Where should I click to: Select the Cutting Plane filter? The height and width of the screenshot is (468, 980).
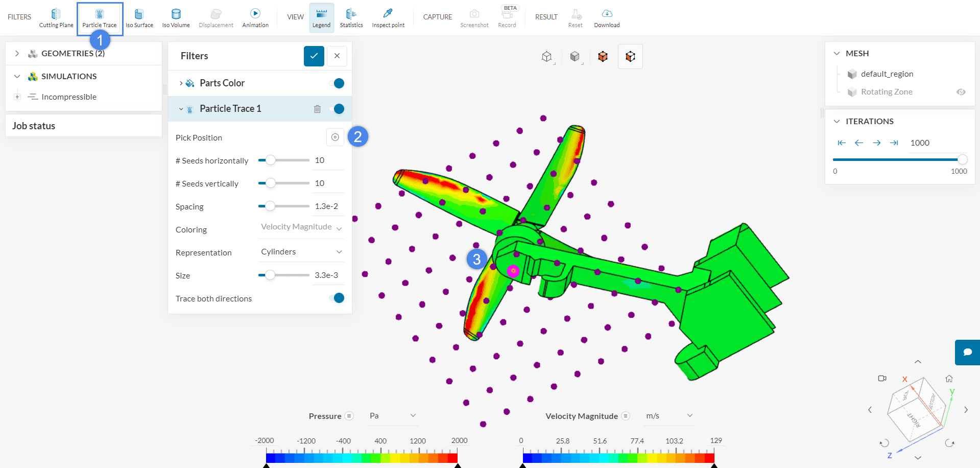pyautogui.click(x=56, y=17)
